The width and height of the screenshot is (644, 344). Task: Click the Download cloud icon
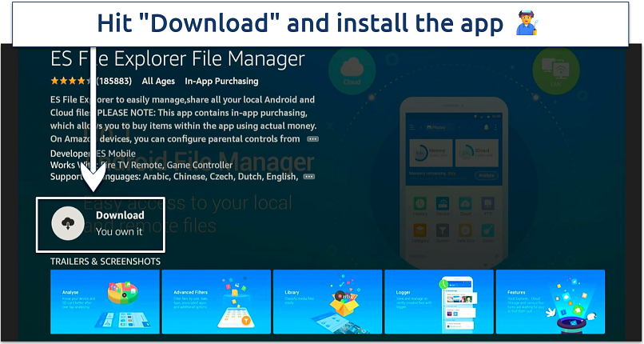coord(68,223)
